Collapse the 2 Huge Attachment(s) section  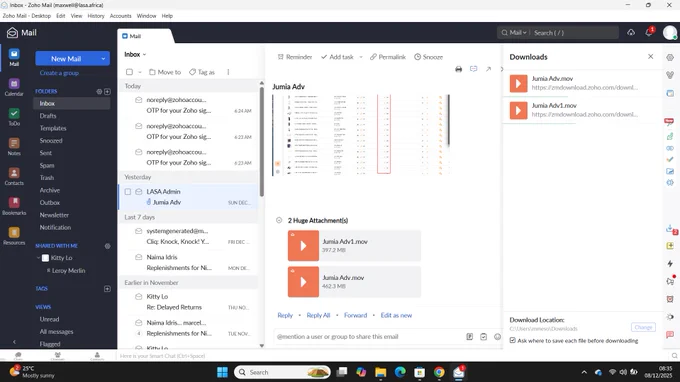[x=279, y=220]
